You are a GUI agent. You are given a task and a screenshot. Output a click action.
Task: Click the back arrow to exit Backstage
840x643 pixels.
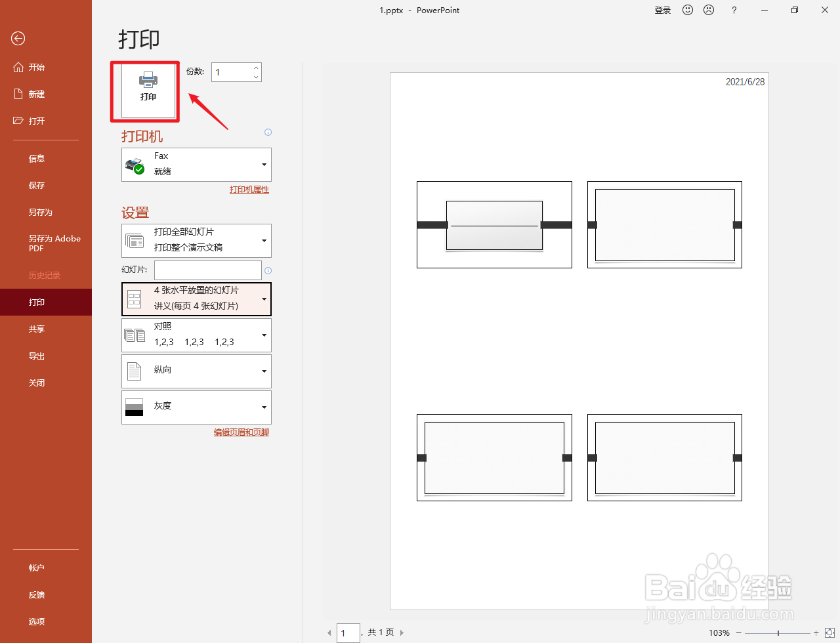tap(18, 39)
